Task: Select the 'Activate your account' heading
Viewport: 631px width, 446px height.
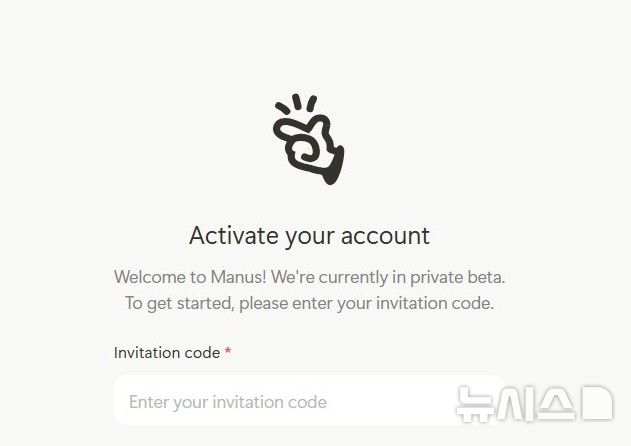Action: [x=309, y=236]
